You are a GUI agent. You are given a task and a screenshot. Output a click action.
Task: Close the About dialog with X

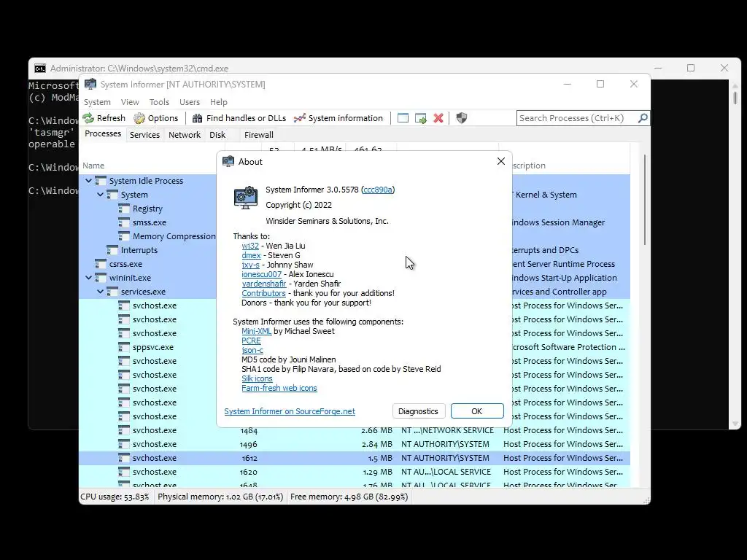click(500, 161)
